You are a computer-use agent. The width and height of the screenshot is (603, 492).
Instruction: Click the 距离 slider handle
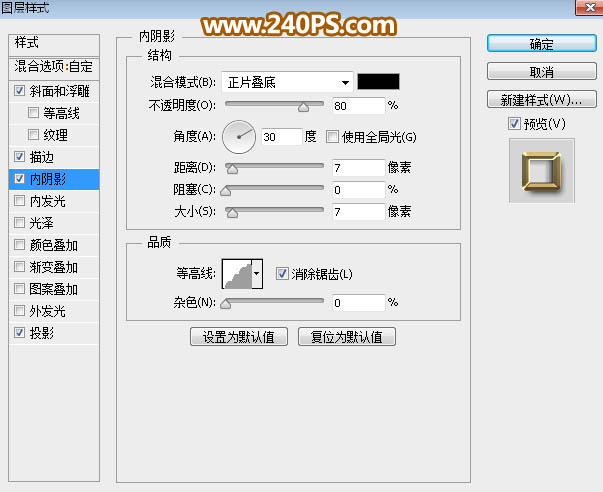[x=232, y=169]
